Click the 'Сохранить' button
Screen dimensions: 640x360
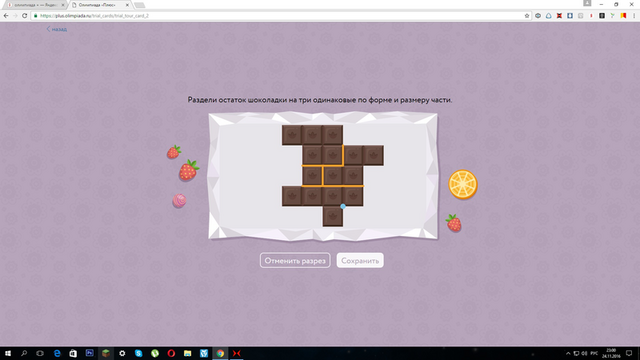pos(360,260)
